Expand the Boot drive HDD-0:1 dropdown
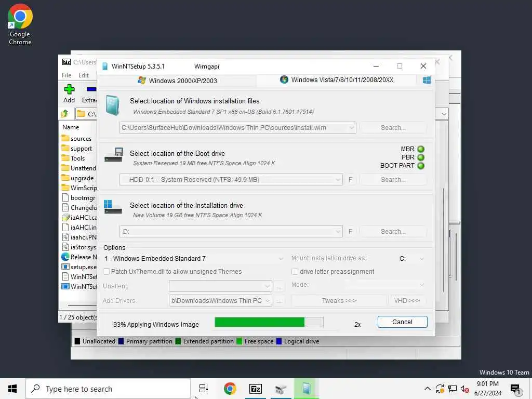The width and height of the screenshot is (532, 399). point(338,179)
